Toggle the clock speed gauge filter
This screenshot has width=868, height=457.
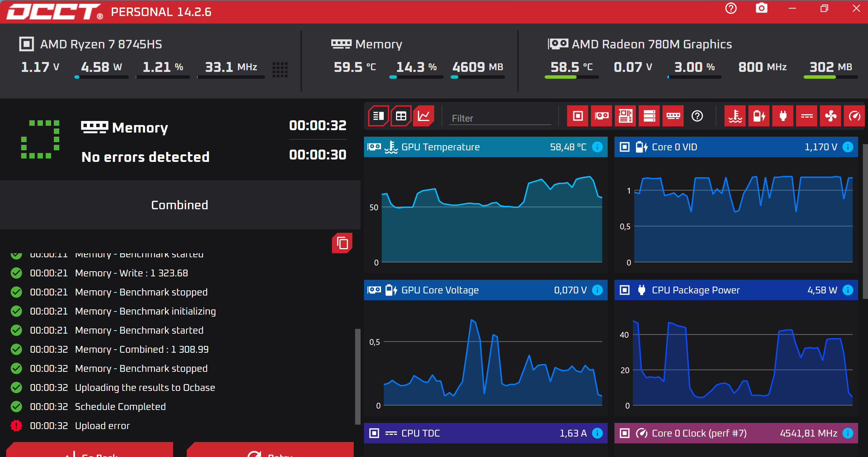pyautogui.click(x=854, y=116)
